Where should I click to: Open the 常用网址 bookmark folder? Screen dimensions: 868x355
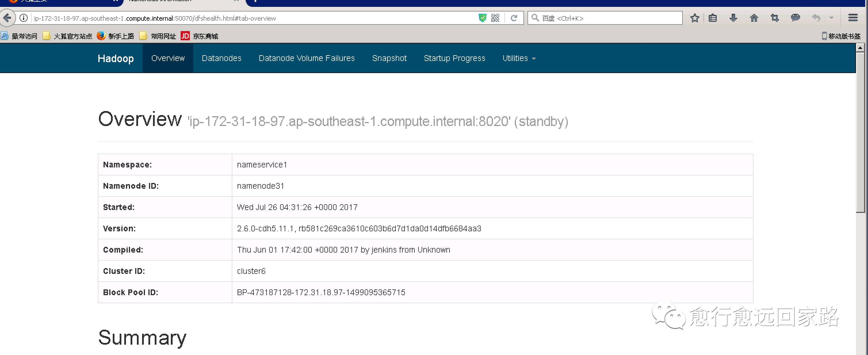pyautogui.click(x=158, y=36)
